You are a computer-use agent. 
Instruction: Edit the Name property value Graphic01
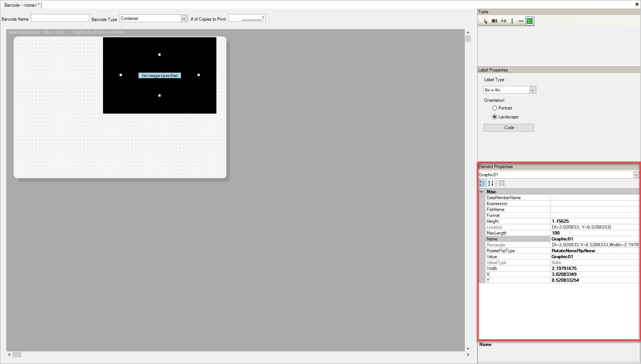pos(594,239)
